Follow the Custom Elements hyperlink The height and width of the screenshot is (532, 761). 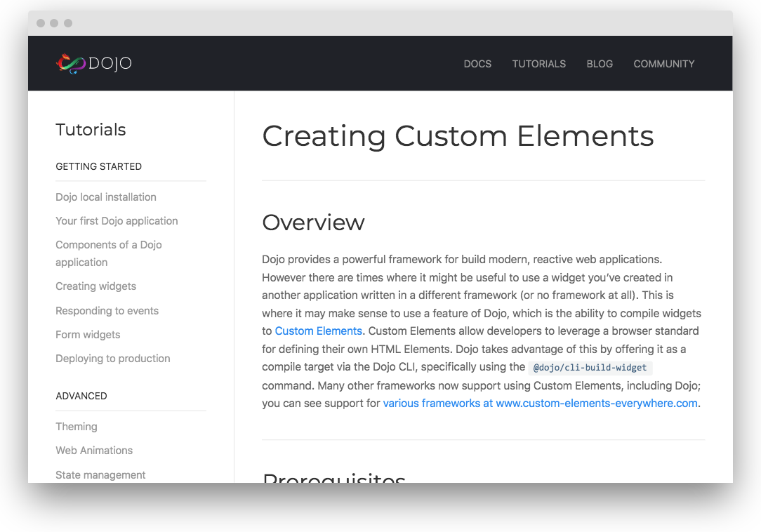(319, 331)
